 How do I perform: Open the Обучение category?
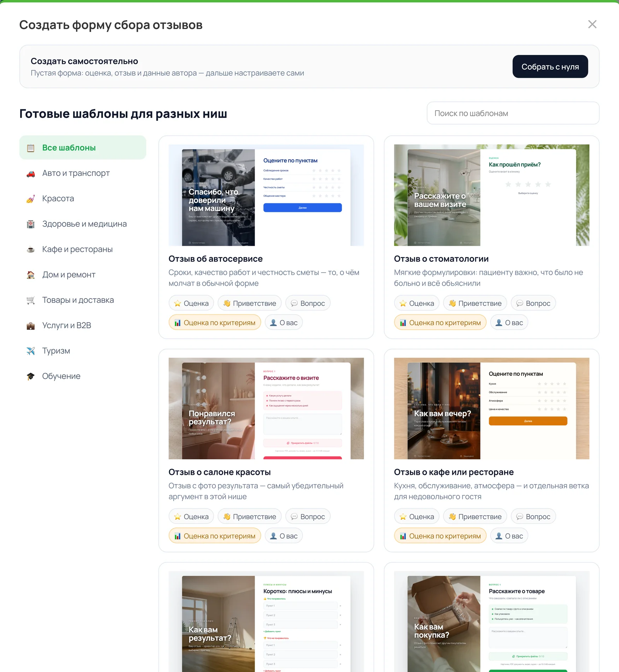pos(83,376)
